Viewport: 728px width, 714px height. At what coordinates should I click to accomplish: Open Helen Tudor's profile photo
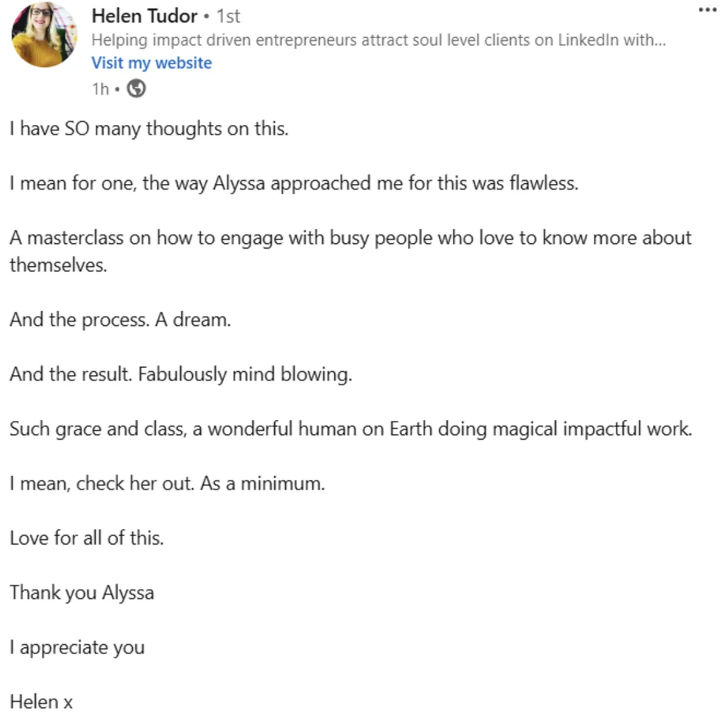[44, 34]
